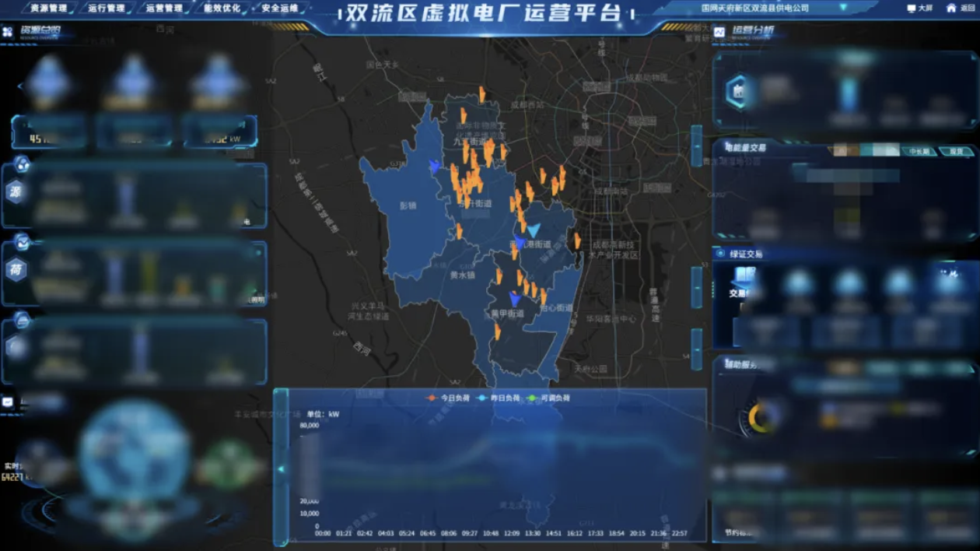Click the 00:00 time axis label

tap(323, 534)
